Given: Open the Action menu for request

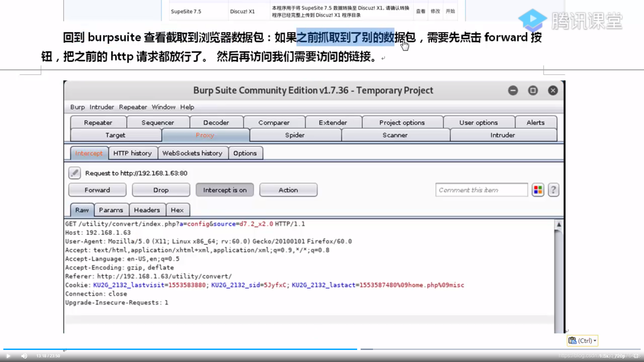Looking at the screenshot, I should coord(288,190).
